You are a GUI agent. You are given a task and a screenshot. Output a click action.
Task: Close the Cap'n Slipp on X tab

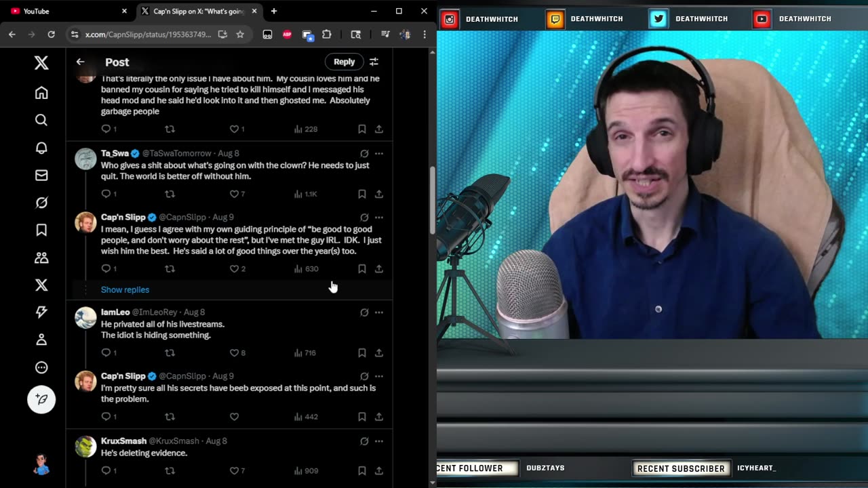point(254,12)
